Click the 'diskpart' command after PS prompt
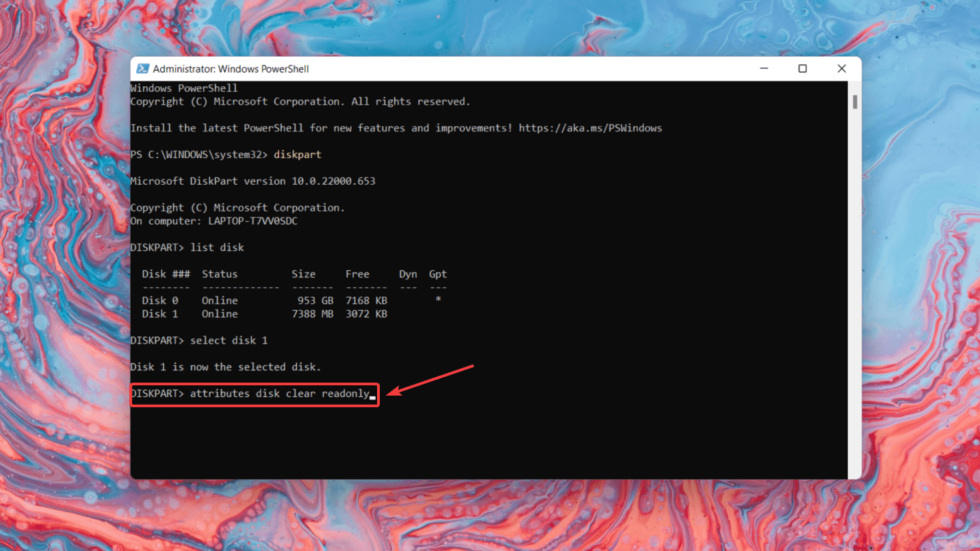Viewport: 980px width, 551px height. [x=298, y=155]
